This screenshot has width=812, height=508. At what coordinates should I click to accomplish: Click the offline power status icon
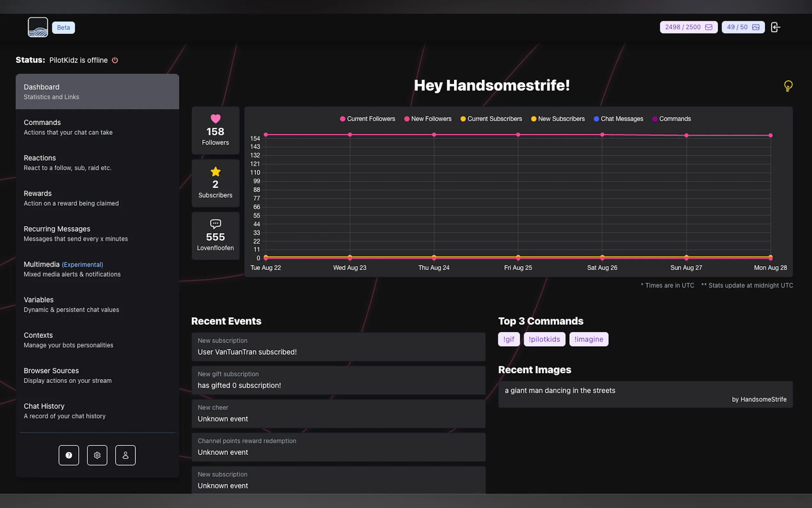(115, 60)
